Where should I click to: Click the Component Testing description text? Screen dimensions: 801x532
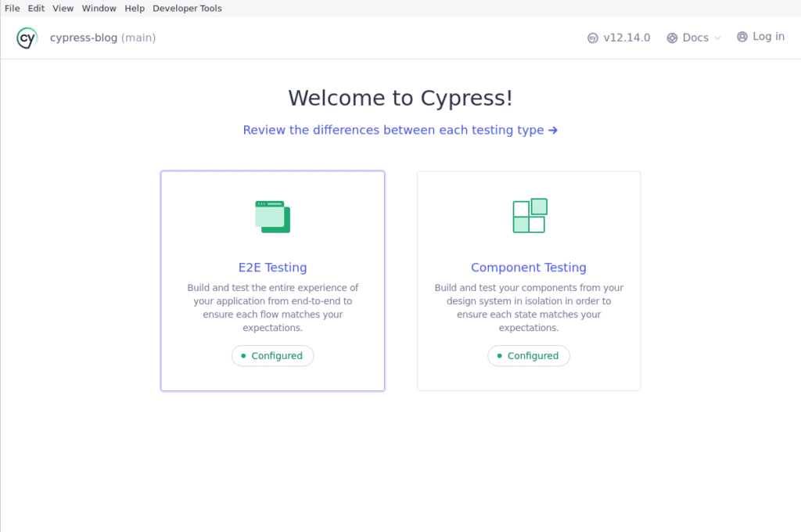coord(529,307)
